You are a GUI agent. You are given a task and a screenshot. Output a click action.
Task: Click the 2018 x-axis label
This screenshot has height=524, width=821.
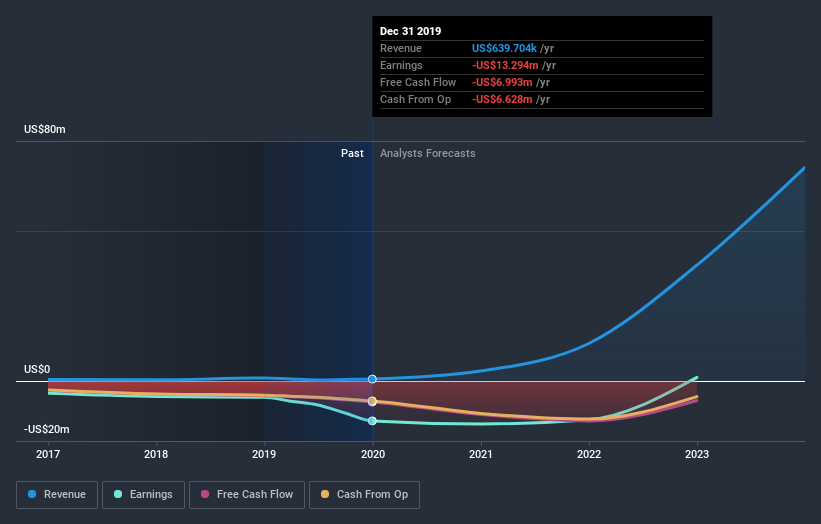click(x=156, y=454)
